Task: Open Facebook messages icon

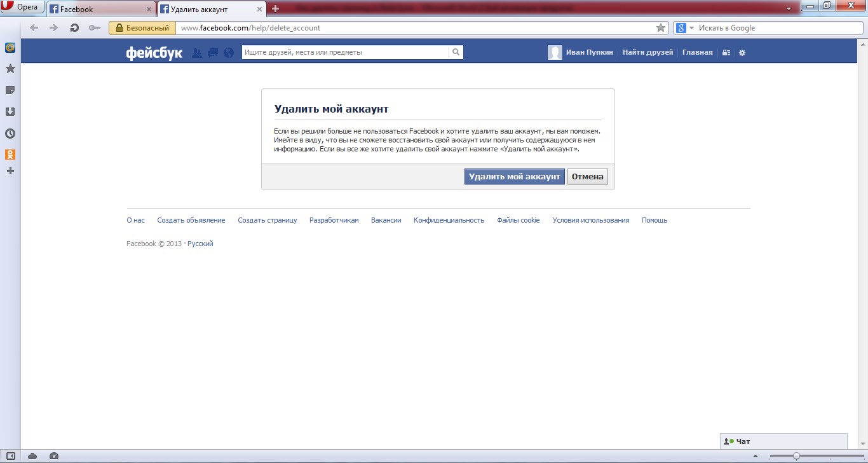Action: (213, 53)
